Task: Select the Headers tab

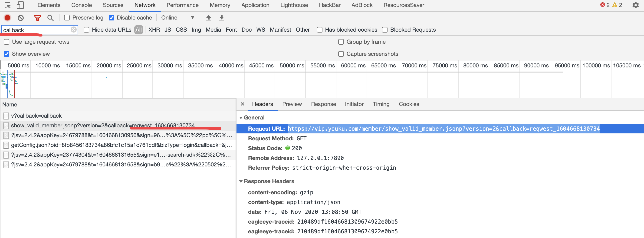Action: pos(262,104)
